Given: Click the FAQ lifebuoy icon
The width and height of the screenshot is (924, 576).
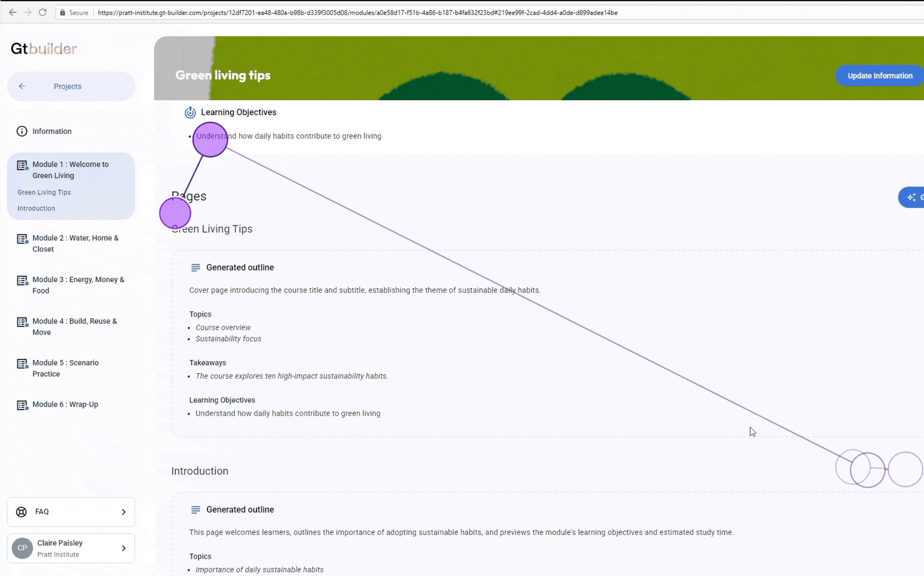Looking at the screenshot, I should click(21, 512).
